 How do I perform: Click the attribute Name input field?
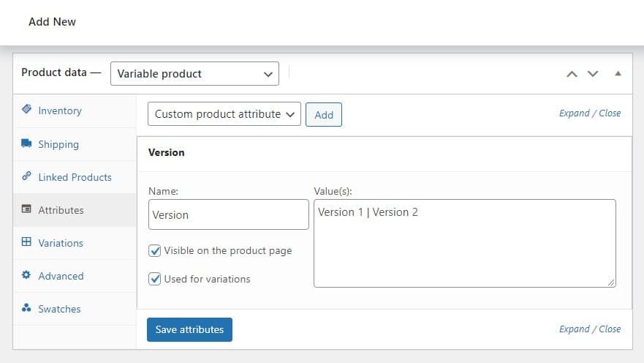(229, 214)
